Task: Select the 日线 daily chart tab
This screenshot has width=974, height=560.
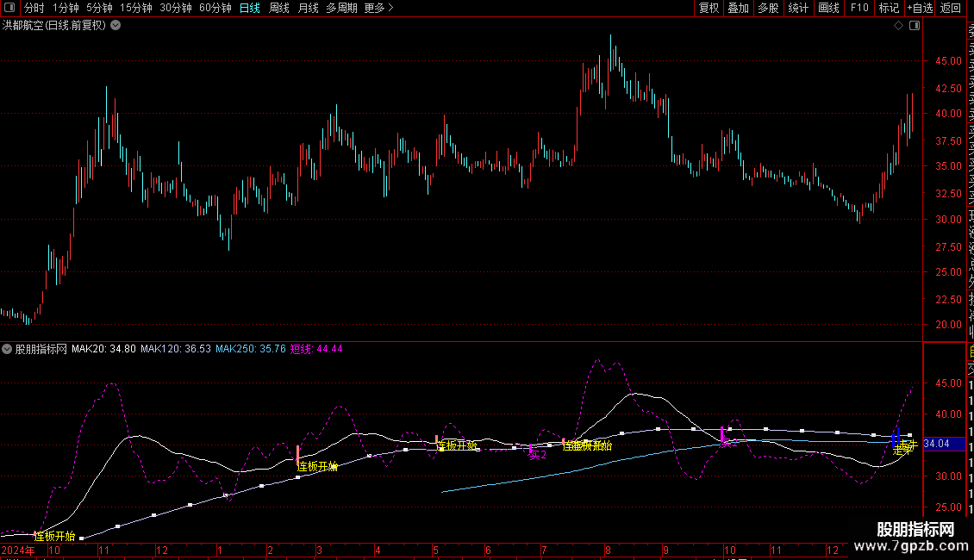Action: point(250,8)
